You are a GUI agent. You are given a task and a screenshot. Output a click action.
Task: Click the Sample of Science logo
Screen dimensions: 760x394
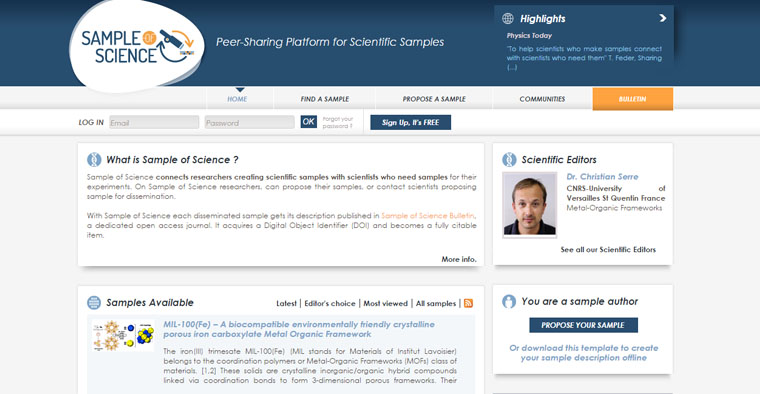[137, 47]
